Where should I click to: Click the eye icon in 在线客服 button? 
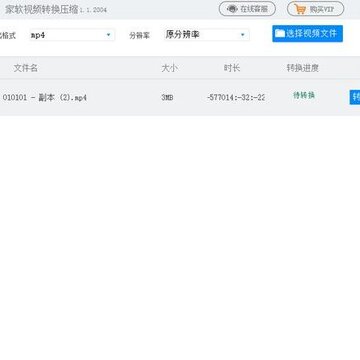(x=232, y=9)
